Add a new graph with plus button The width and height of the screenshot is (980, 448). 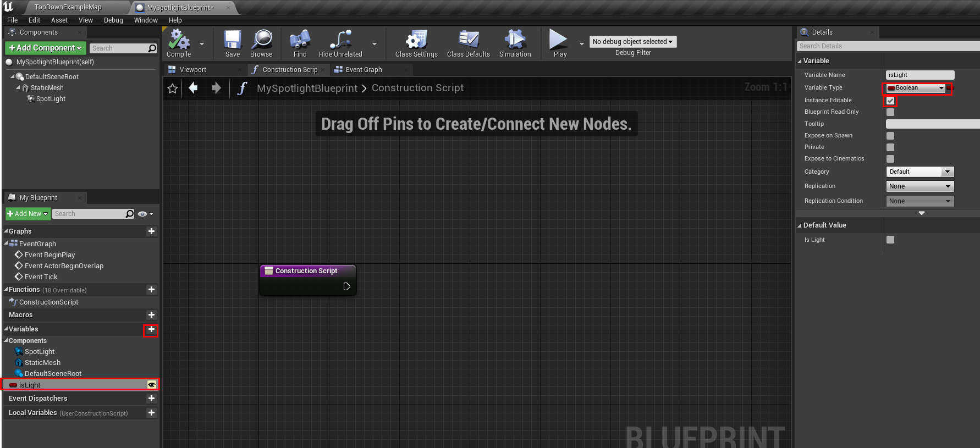click(151, 231)
